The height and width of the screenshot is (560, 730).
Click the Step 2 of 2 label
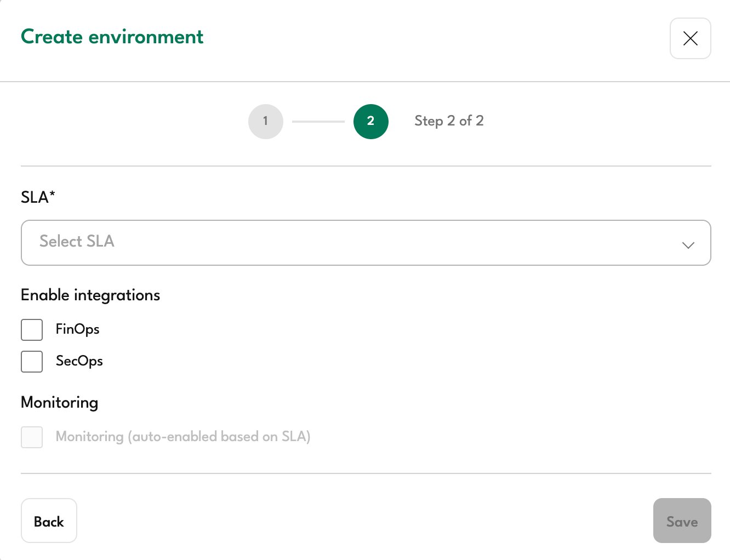[x=449, y=121]
